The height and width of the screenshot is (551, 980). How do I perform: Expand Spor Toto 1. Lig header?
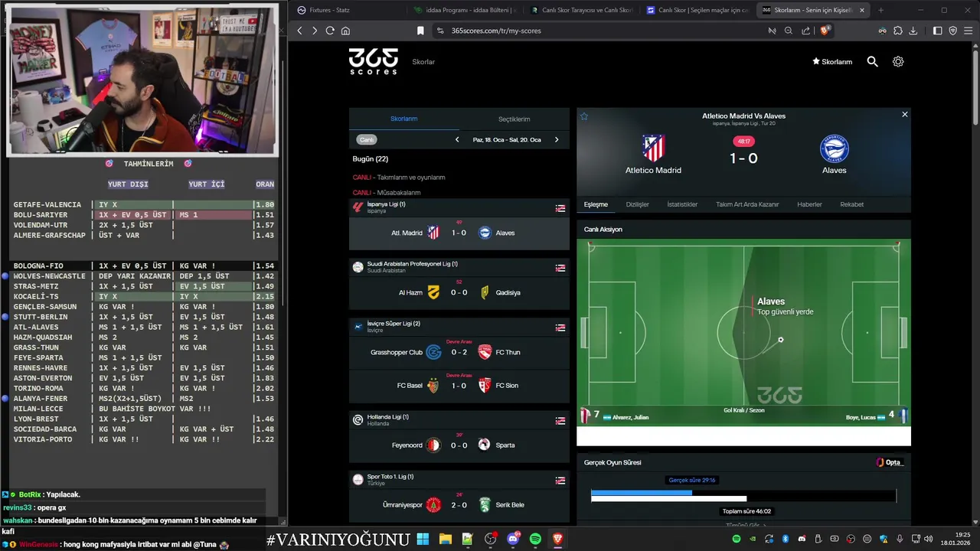tap(459, 480)
